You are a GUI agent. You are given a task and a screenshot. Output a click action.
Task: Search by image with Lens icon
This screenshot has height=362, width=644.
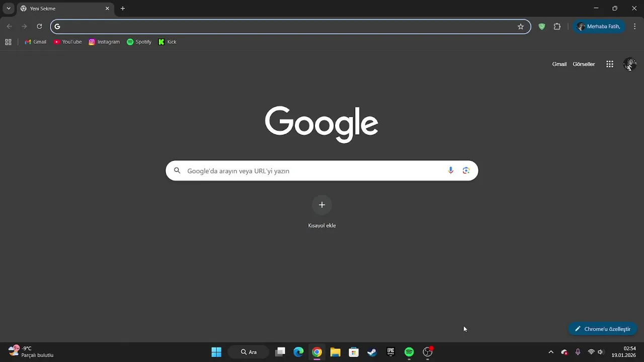[466, 170]
